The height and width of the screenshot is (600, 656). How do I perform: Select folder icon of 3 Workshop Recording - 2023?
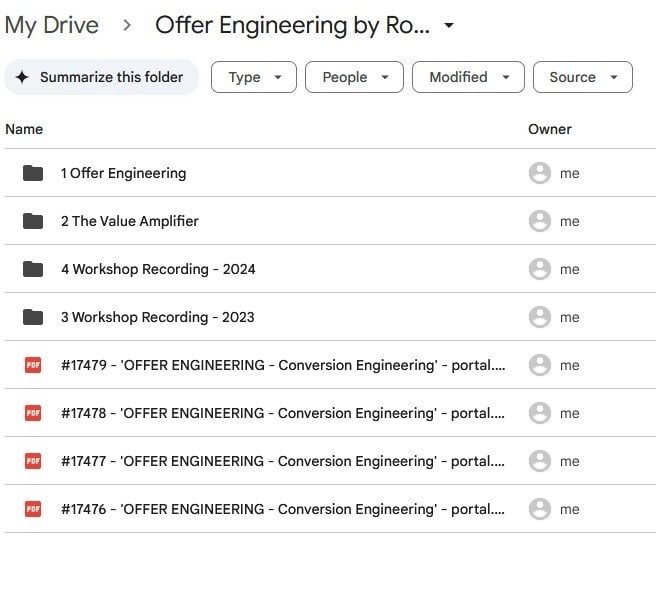33,317
